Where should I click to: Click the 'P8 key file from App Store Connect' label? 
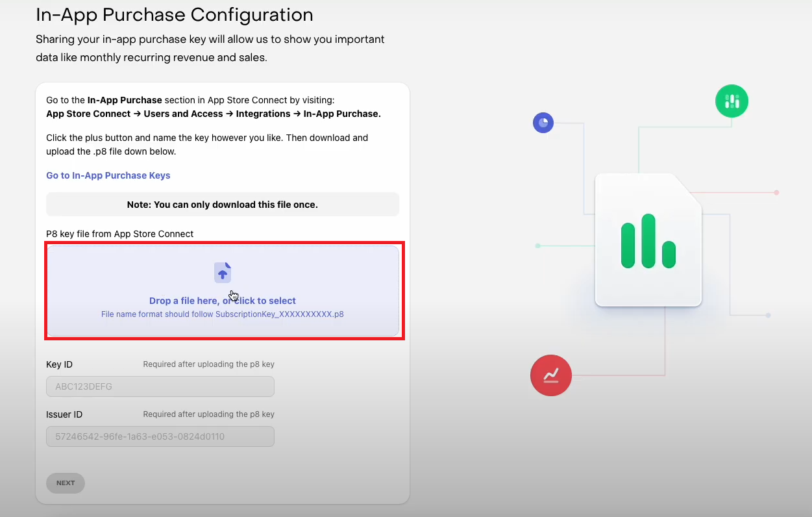point(120,234)
